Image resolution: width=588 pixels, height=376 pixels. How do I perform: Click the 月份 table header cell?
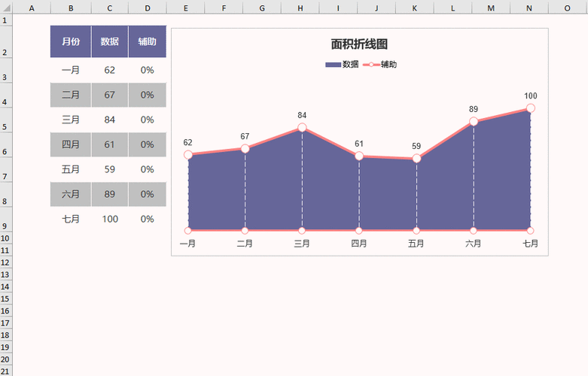pyautogui.click(x=71, y=41)
